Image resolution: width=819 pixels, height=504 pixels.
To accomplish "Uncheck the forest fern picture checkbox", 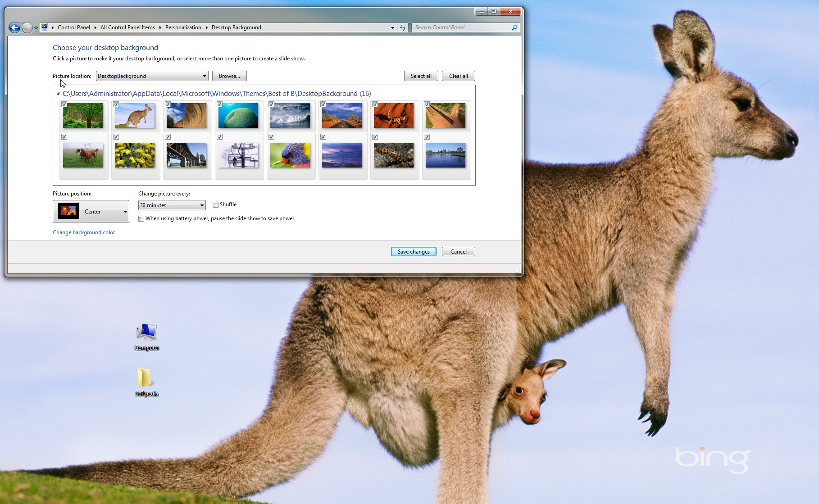I will tap(64, 104).
